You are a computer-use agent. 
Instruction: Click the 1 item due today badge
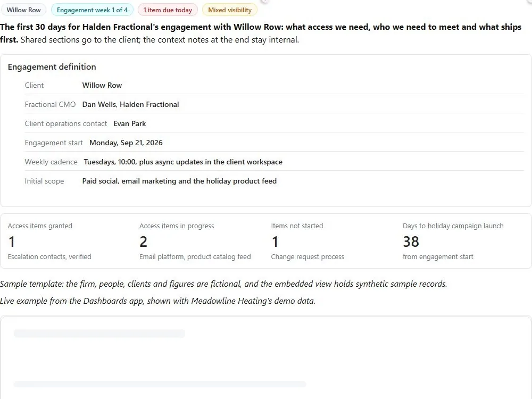tap(168, 10)
